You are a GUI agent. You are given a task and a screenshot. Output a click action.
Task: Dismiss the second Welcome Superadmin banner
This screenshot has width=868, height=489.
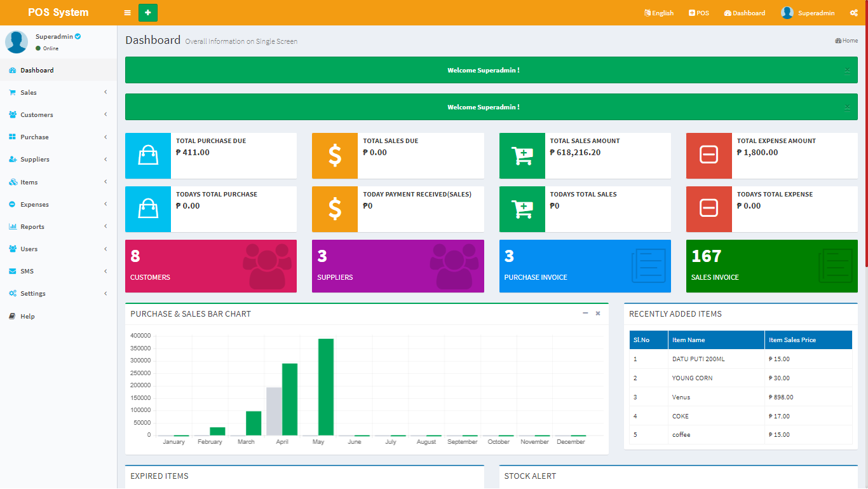[847, 107]
